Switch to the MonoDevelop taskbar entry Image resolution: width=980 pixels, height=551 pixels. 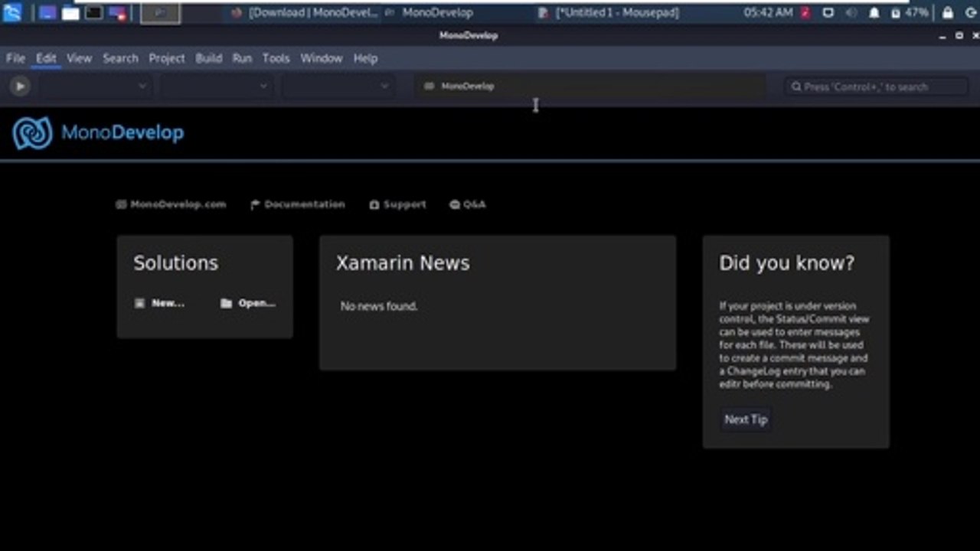pos(429,12)
